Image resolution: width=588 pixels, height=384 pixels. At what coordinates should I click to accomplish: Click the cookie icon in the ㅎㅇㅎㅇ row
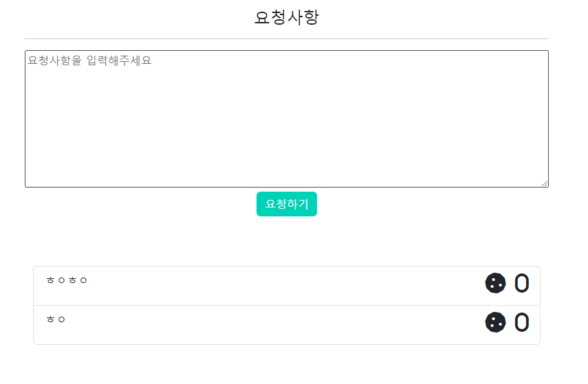(495, 283)
